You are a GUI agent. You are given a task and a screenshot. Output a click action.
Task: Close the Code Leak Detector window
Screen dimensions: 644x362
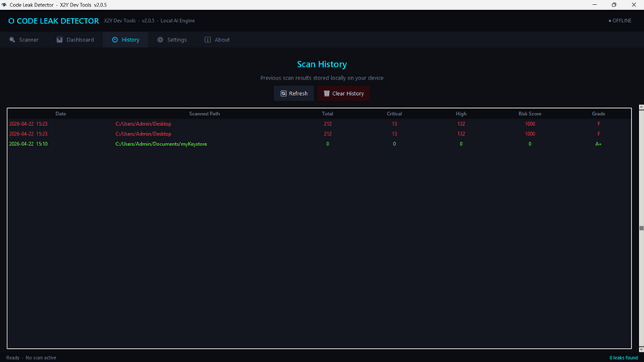(x=633, y=5)
